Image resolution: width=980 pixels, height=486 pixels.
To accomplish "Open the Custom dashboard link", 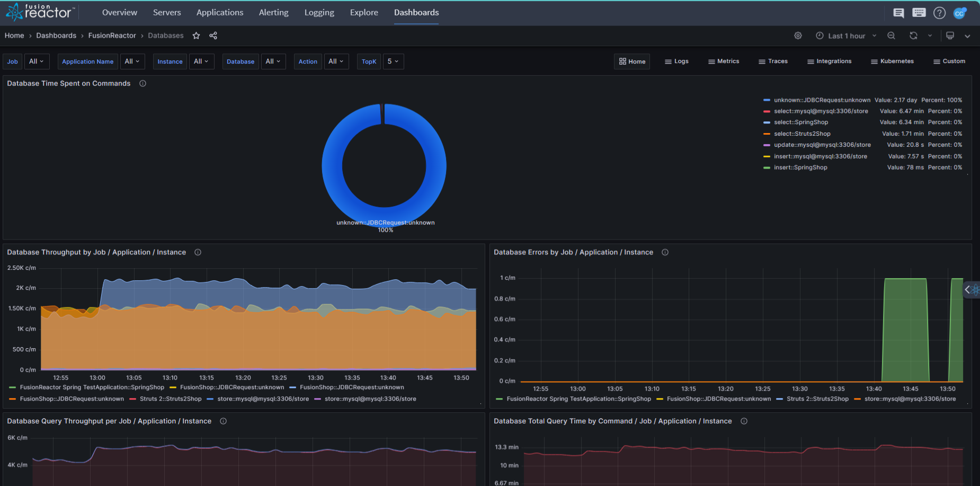I will [x=949, y=61].
